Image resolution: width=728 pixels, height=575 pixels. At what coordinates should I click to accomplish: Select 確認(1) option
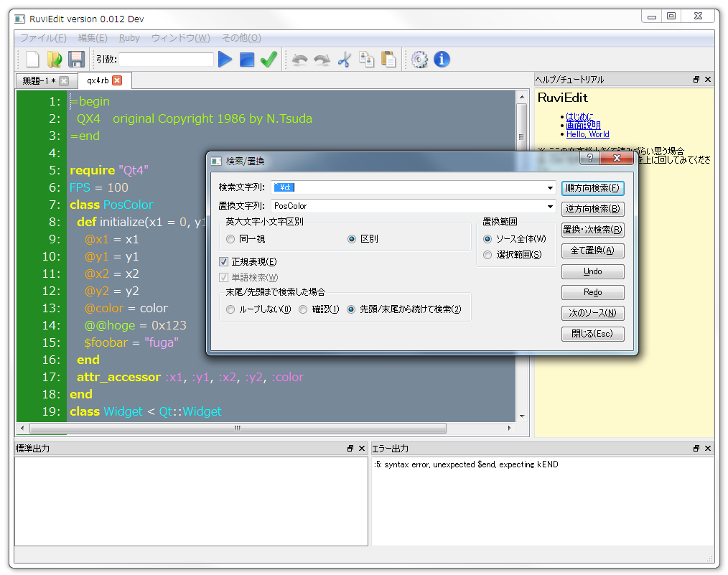click(319, 309)
